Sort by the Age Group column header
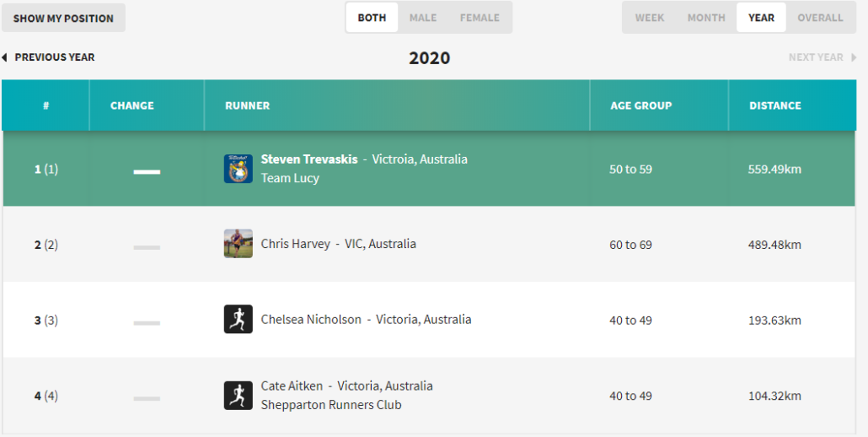Image resolution: width=868 pixels, height=437 pixels. pos(640,105)
